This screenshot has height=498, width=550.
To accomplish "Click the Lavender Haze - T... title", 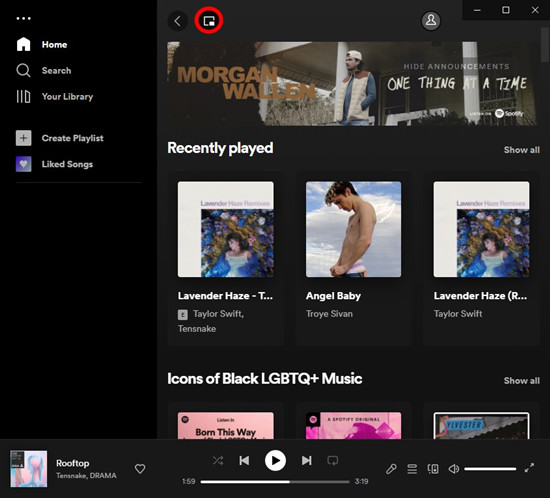I will click(x=225, y=296).
